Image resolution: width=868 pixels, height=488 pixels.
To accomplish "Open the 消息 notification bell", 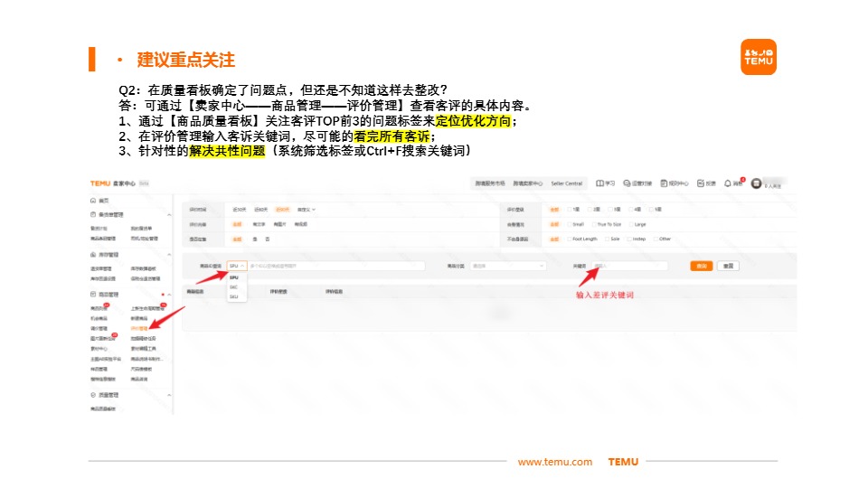I will pos(727,183).
